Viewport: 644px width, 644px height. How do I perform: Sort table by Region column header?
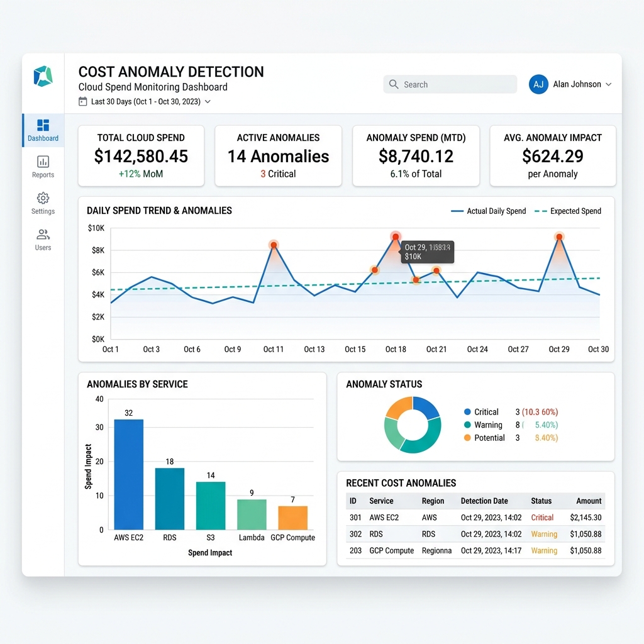click(x=433, y=501)
